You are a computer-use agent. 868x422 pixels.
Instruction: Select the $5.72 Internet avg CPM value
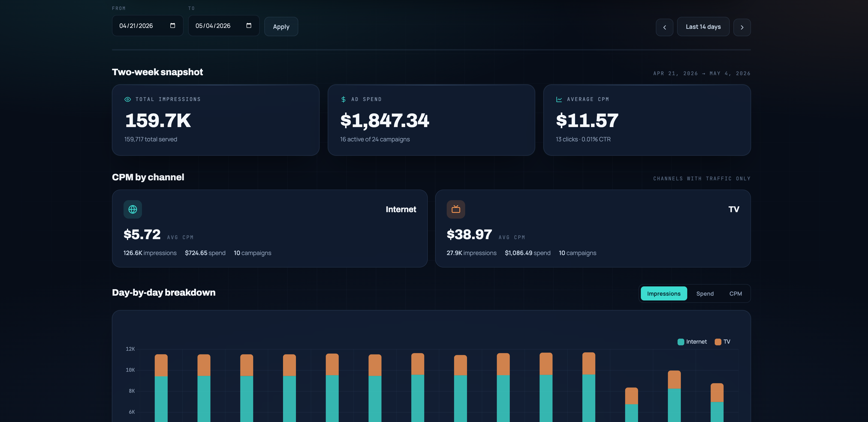142,235
